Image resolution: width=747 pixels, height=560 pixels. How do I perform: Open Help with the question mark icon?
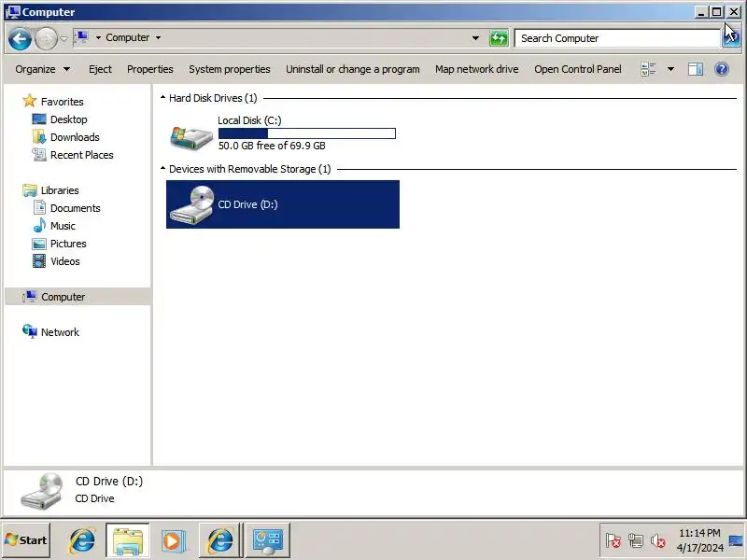(x=722, y=69)
